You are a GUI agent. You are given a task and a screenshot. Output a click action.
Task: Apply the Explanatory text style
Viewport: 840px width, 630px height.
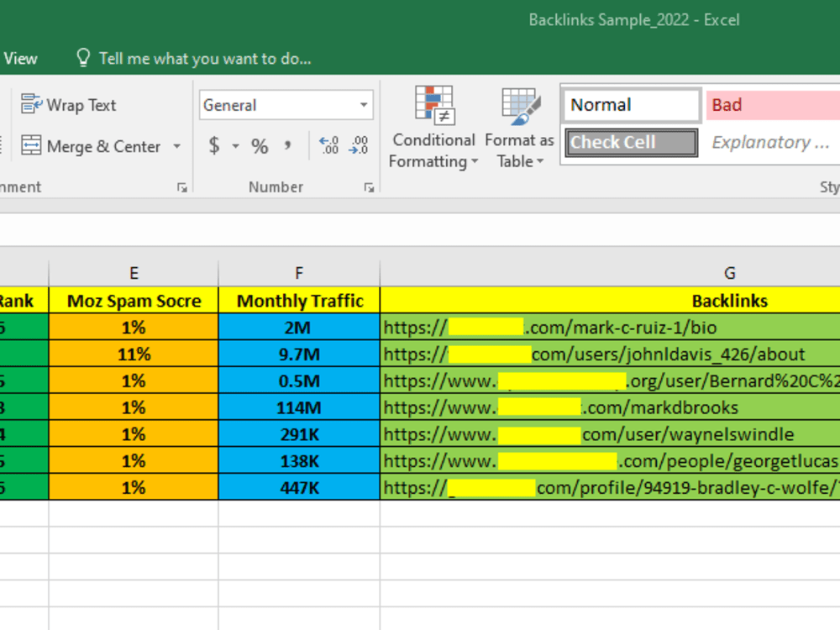coord(773,143)
